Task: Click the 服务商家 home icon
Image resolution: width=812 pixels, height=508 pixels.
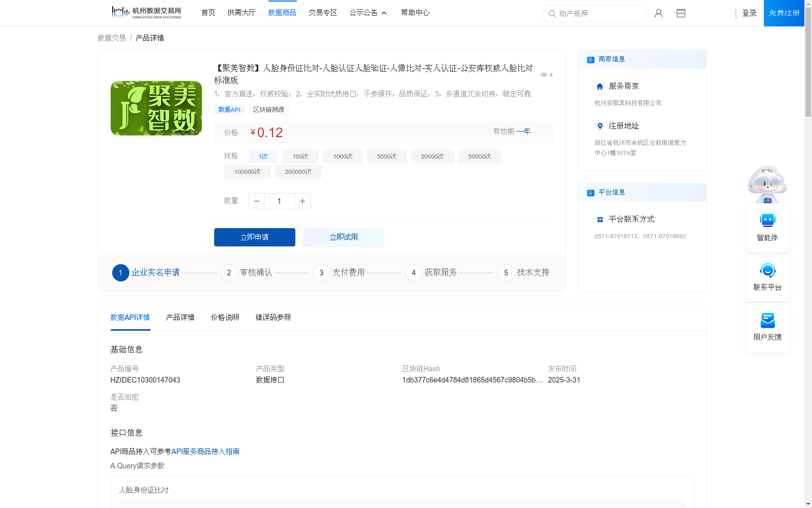Action: [600, 86]
